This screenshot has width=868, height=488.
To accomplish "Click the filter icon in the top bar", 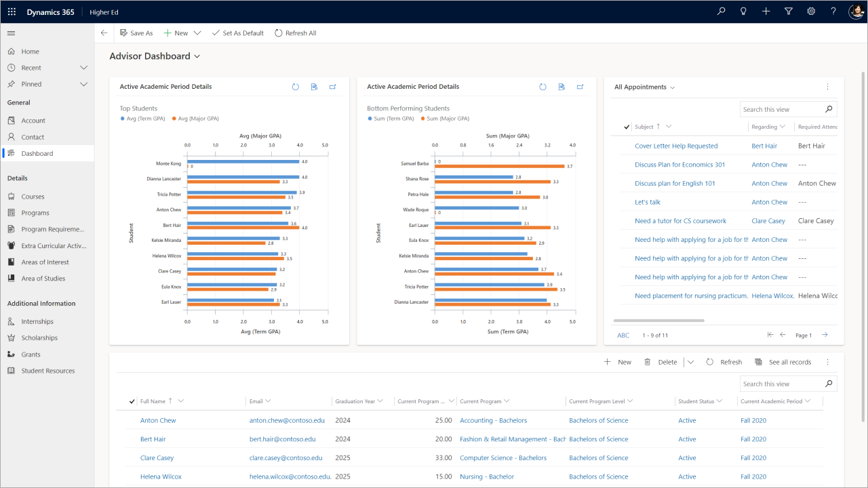I will click(789, 11).
